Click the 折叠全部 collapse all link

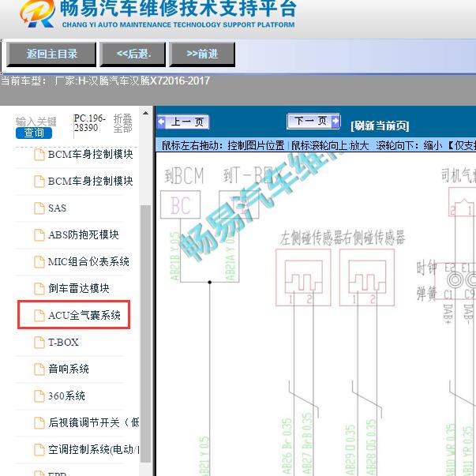[x=123, y=124]
